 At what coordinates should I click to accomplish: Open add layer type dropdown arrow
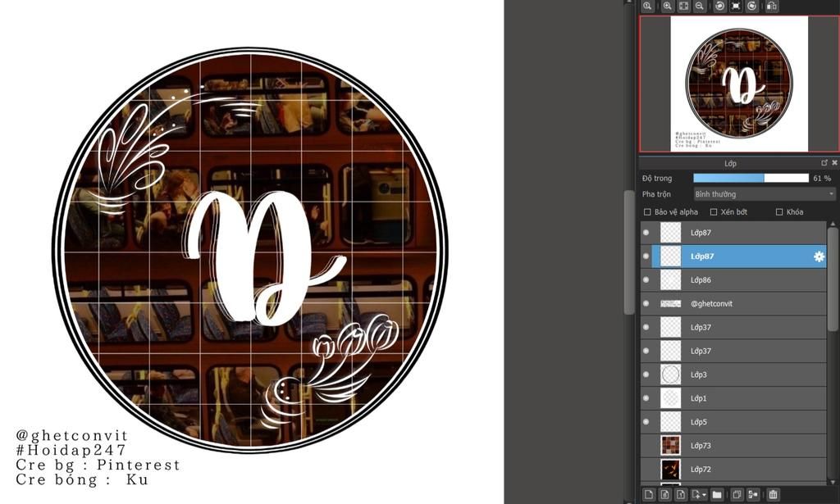tap(705, 495)
